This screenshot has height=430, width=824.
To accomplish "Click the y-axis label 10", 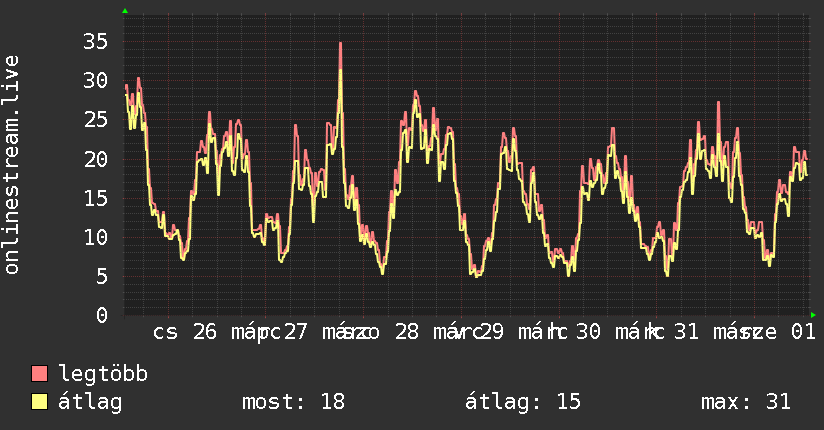I will pyautogui.click(x=95, y=238).
